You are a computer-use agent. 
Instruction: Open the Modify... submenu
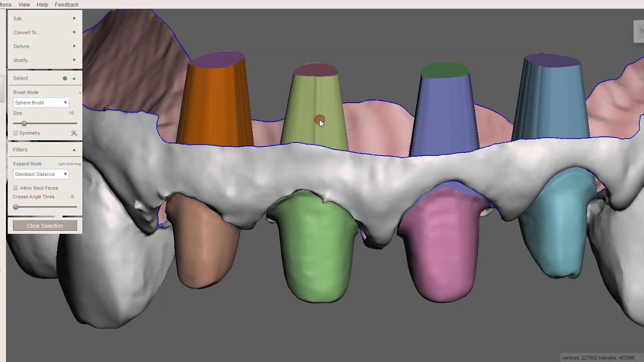pos(45,60)
